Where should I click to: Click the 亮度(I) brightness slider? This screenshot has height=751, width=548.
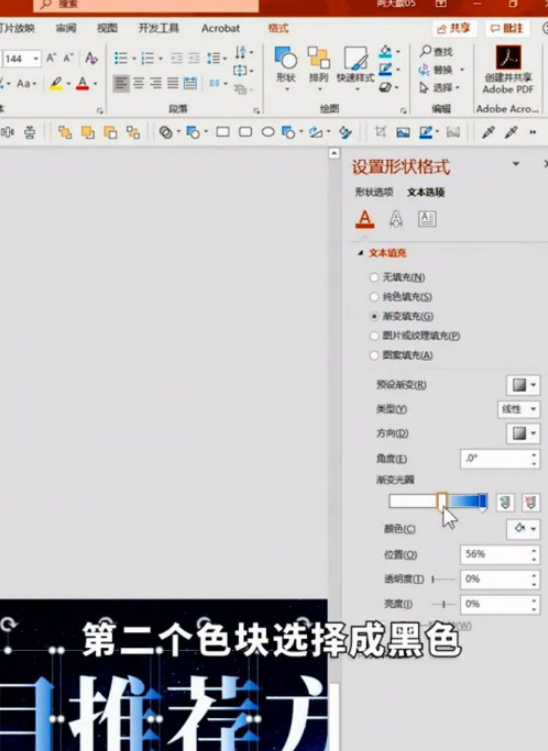[x=443, y=604]
